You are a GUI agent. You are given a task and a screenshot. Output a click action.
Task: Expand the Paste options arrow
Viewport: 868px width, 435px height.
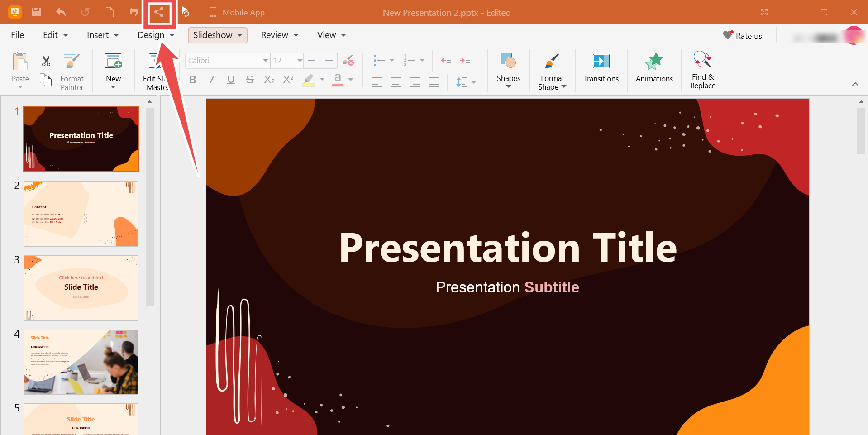tap(20, 87)
